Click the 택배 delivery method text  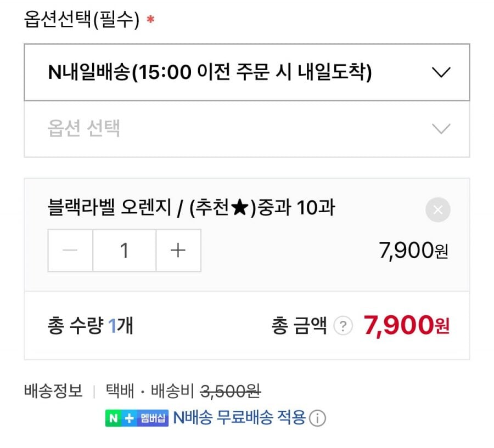click(x=119, y=391)
